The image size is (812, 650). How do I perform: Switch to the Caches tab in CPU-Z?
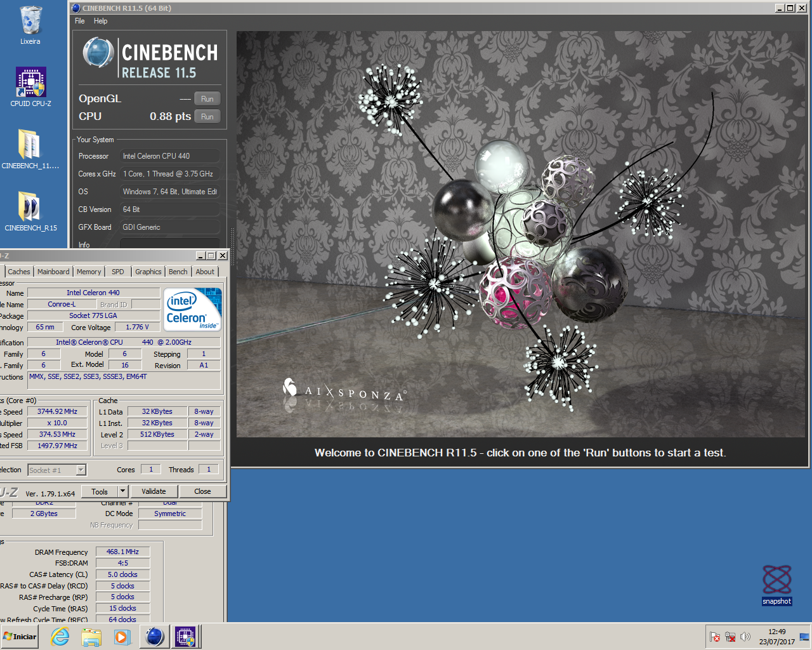19,272
